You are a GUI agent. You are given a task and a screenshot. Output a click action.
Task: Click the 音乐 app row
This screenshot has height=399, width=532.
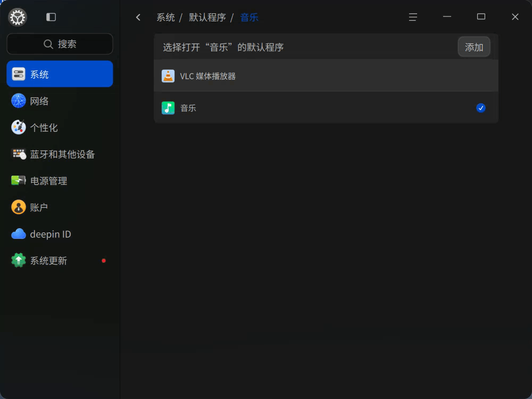pos(326,107)
